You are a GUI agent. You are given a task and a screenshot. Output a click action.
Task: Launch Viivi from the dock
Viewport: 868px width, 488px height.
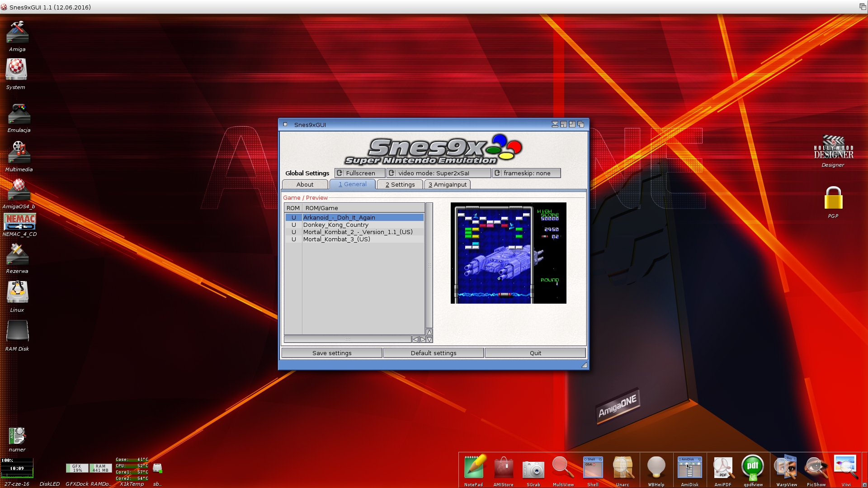(846, 467)
